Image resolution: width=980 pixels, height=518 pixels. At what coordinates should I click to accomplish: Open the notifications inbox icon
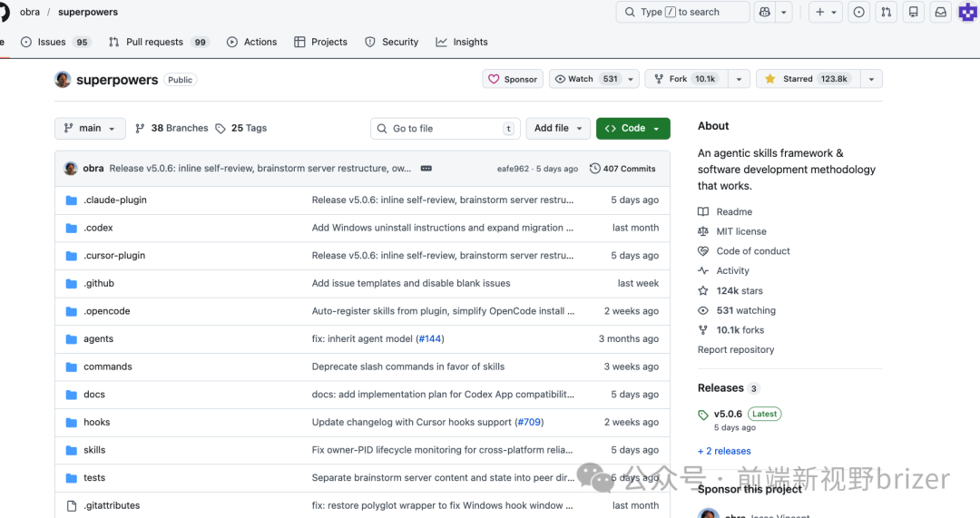point(941,12)
